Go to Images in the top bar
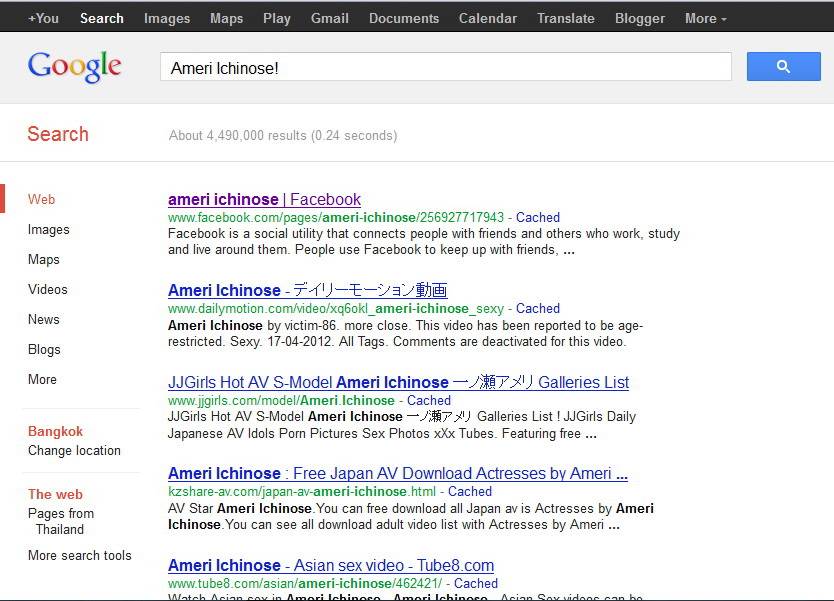 coord(167,19)
